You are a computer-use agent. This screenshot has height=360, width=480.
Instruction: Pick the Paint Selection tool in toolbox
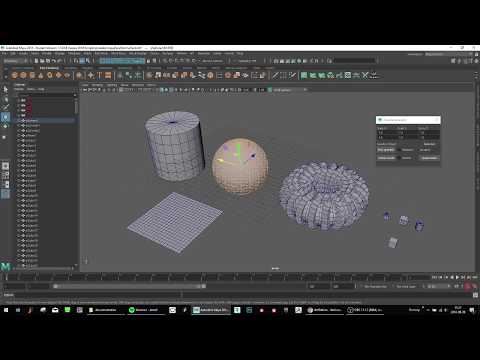tap(5, 107)
